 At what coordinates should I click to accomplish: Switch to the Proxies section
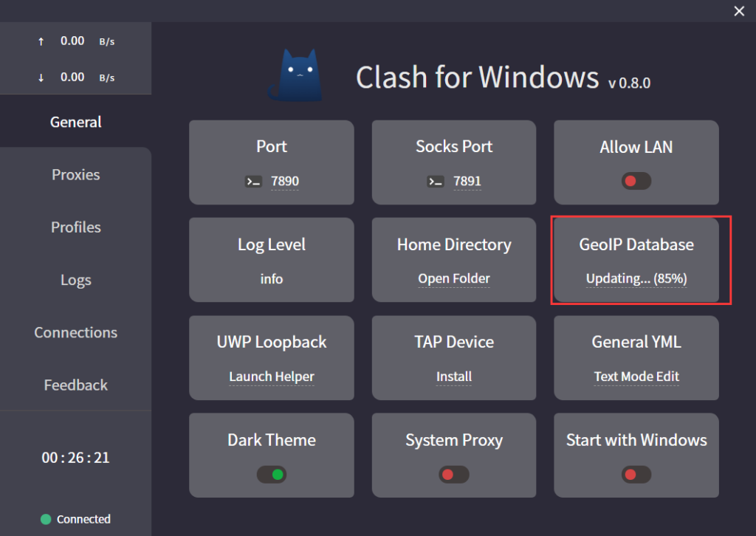pos(75,175)
